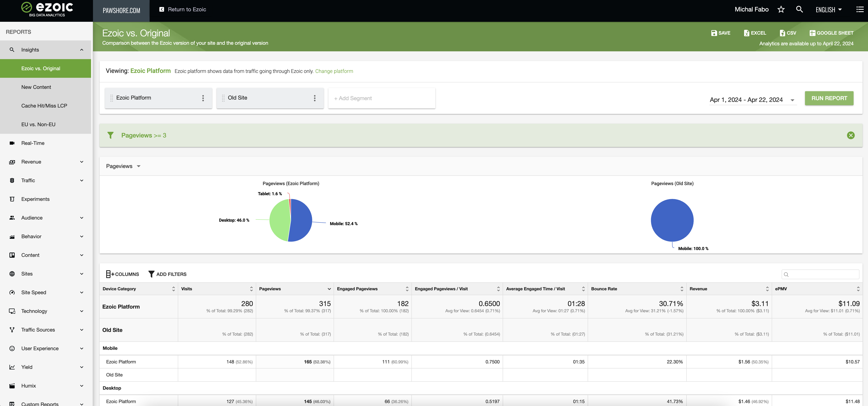Click the Return to Ezoic back icon
868x406 pixels.
[x=162, y=10]
